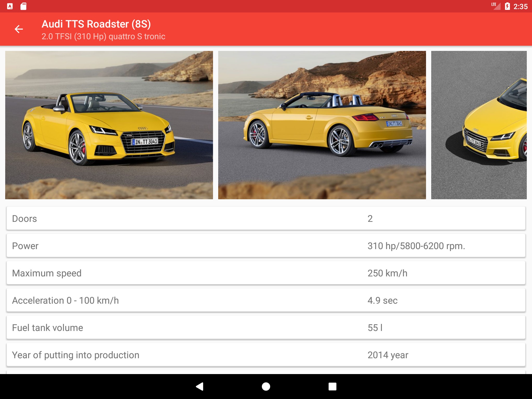Tap the keyboard 'A' notification icon

(x=10, y=6)
